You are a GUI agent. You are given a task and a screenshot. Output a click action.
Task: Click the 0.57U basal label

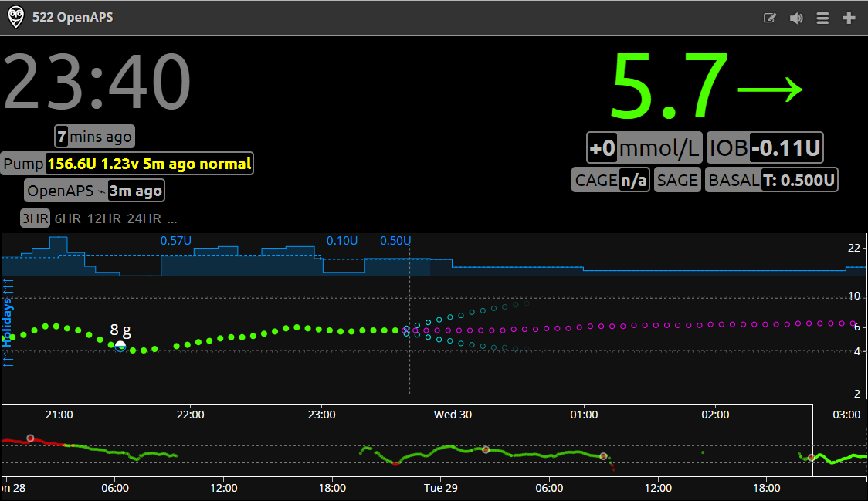176,241
